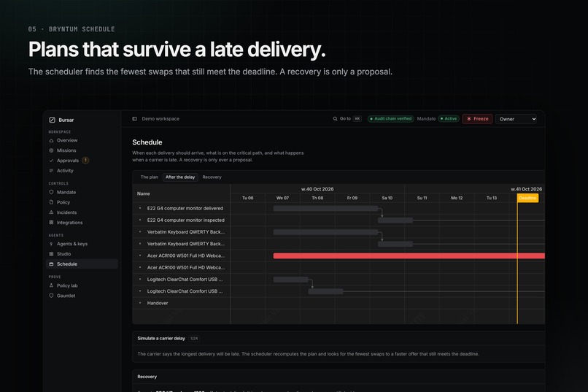
Task: Click the Studio grid icon
Action: (51, 254)
